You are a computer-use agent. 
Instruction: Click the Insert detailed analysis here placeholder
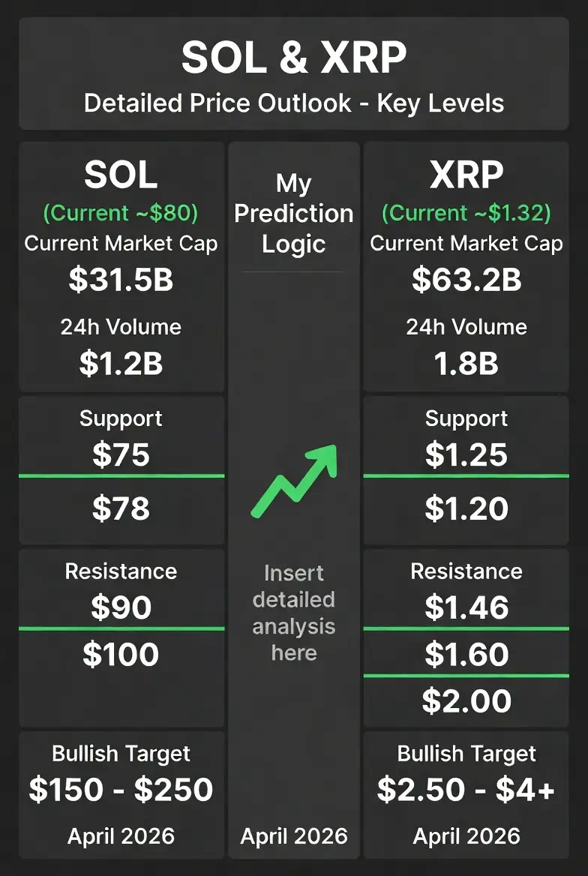293,613
